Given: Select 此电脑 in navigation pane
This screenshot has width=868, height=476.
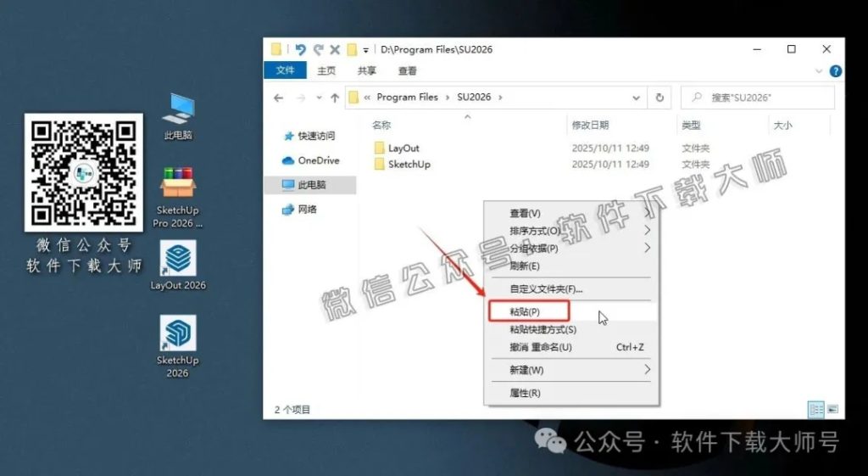Looking at the screenshot, I should pyautogui.click(x=310, y=185).
